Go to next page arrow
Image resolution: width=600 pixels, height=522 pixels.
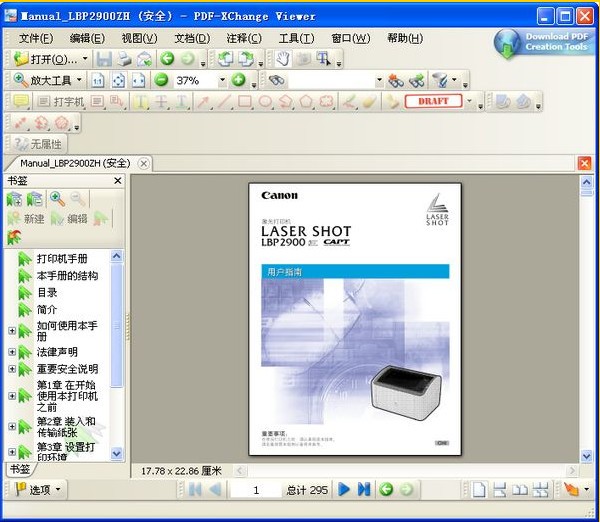coord(344,489)
